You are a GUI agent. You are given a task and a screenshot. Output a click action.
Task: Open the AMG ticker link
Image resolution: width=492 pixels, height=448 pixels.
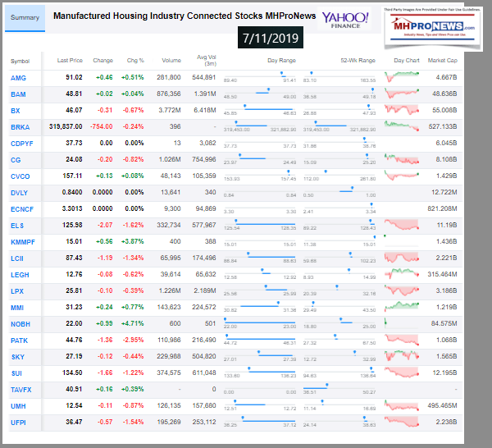pos(18,78)
